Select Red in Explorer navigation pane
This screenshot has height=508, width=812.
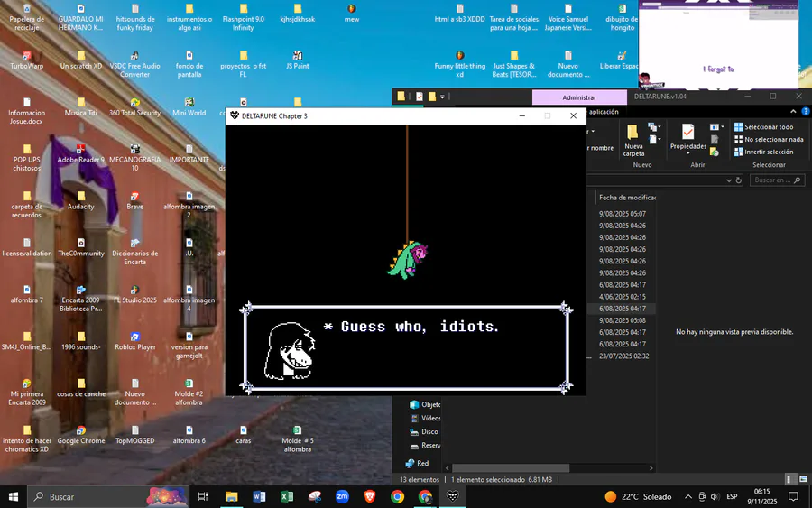(418, 463)
